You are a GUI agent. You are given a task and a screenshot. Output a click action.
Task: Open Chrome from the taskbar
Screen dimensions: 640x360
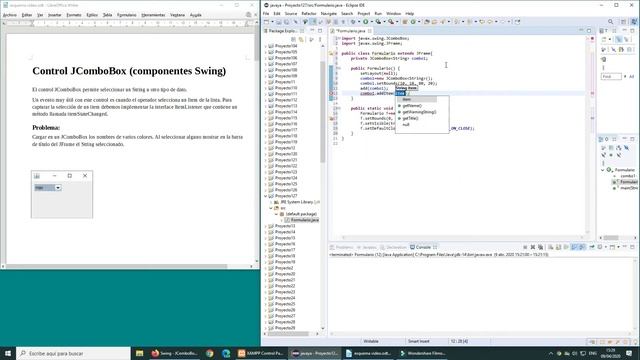click(x=210, y=353)
